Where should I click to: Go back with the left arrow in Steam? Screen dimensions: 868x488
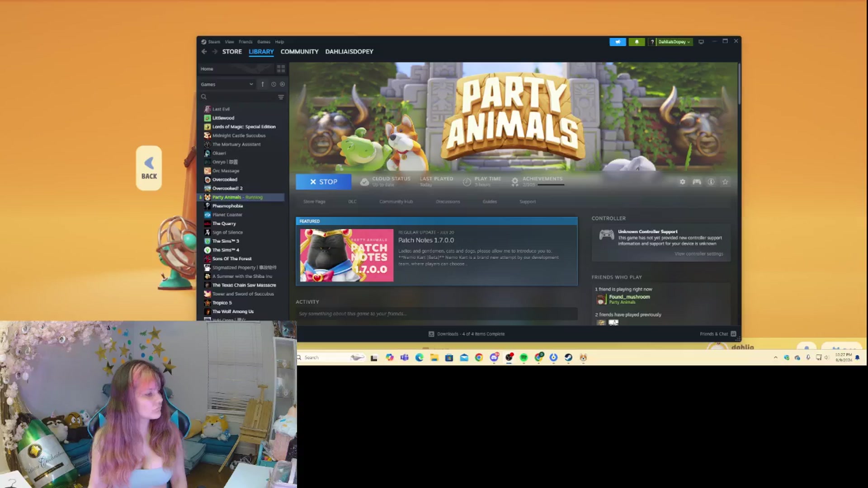(204, 52)
